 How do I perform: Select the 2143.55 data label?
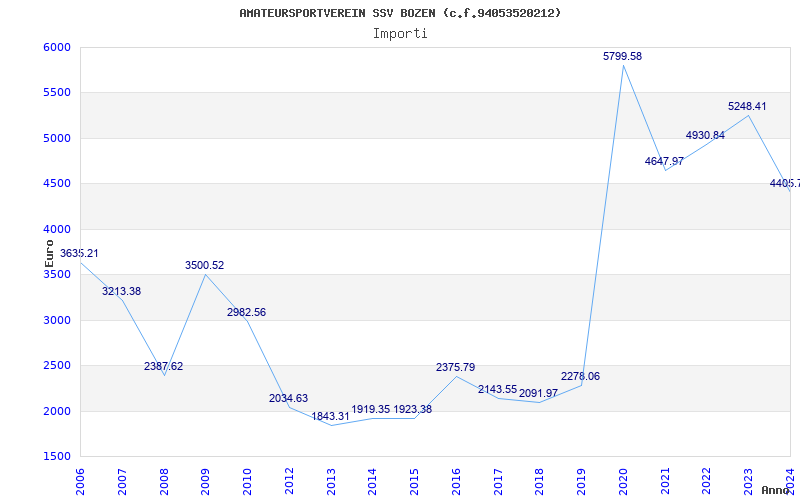coord(497,389)
